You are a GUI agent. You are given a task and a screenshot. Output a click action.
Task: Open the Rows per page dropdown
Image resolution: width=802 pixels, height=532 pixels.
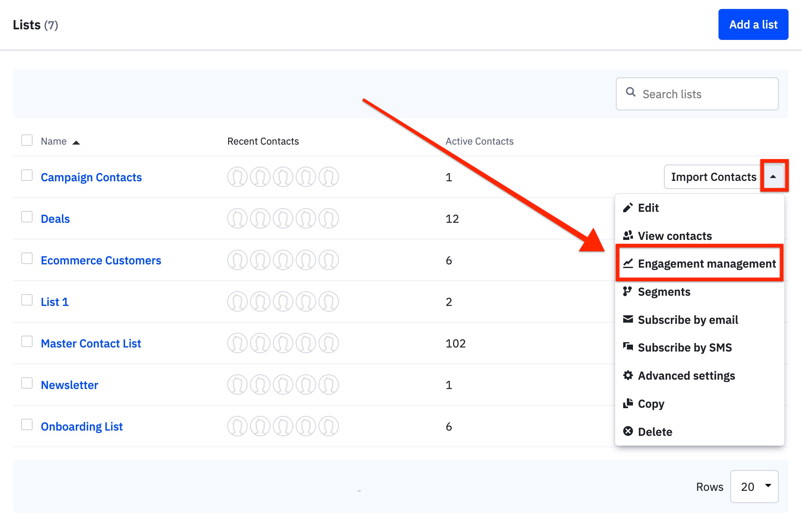click(754, 486)
